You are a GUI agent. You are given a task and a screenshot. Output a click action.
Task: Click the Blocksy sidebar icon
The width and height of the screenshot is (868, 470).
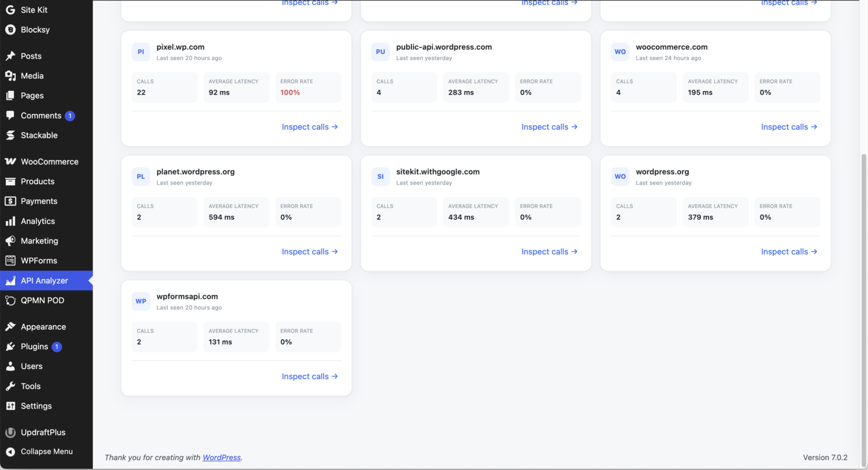pos(10,29)
